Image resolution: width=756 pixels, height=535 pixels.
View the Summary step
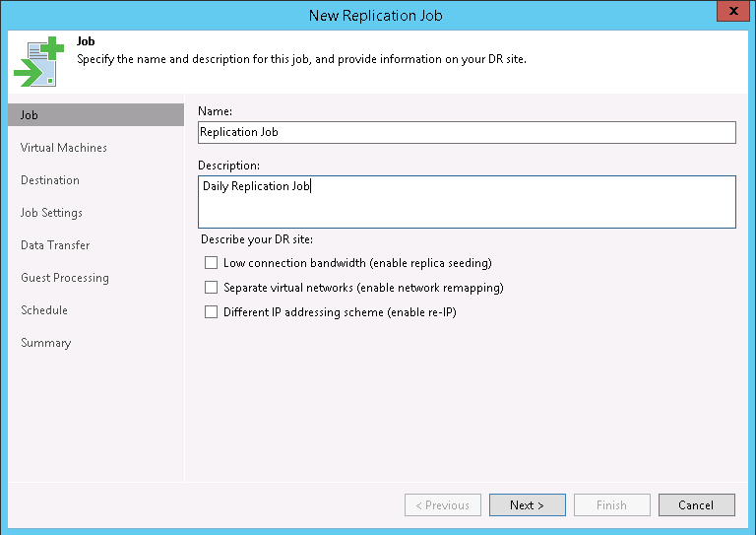[x=46, y=343]
